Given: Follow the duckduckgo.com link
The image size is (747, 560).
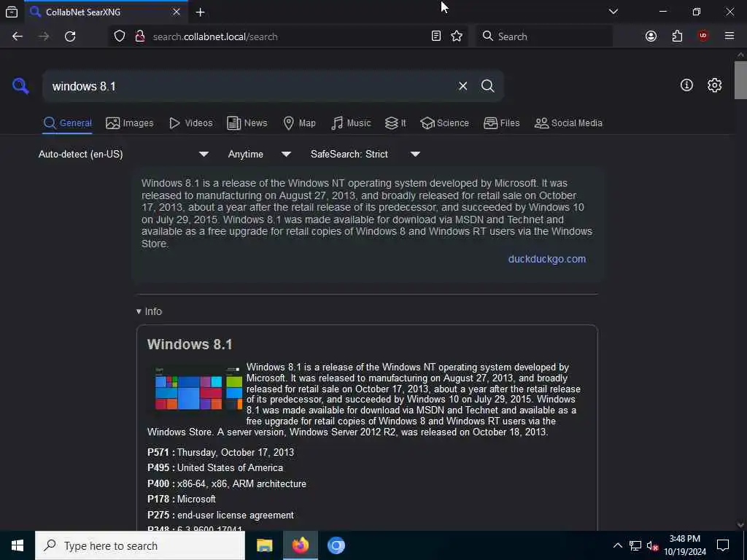Looking at the screenshot, I should [x=547, y=259].
